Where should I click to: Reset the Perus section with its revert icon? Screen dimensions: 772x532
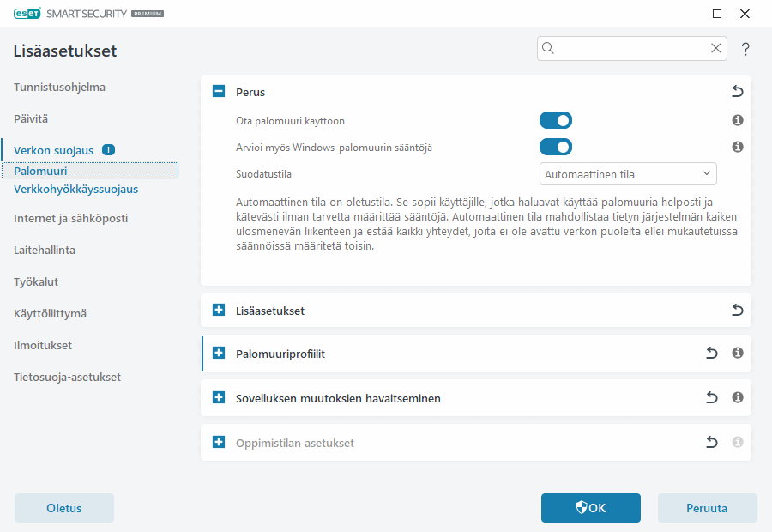click(x=737, y=91)
